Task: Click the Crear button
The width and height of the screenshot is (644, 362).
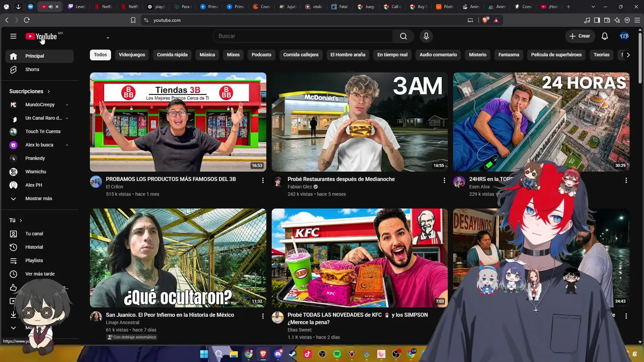Action: (580, 36)
